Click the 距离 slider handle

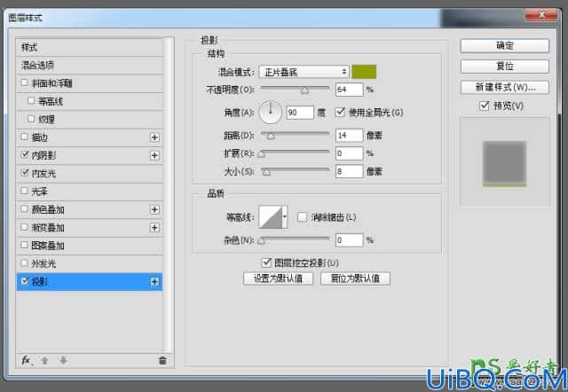270,136
